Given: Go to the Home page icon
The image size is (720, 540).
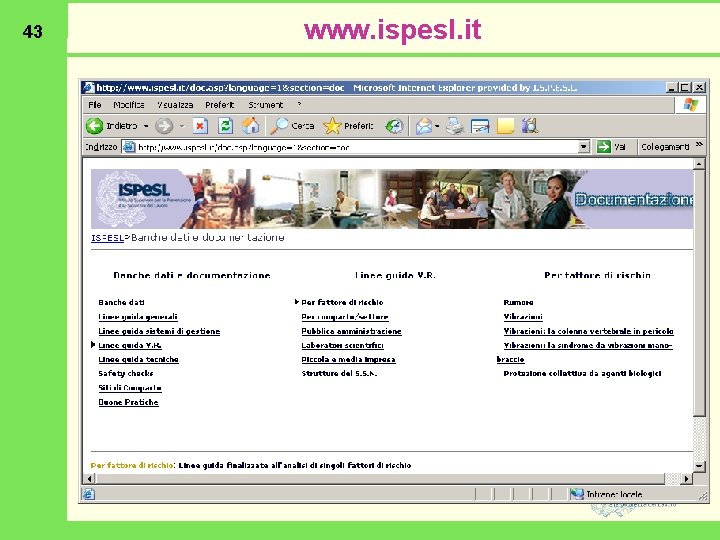Looking at the screenshot, I should point(251,126).
